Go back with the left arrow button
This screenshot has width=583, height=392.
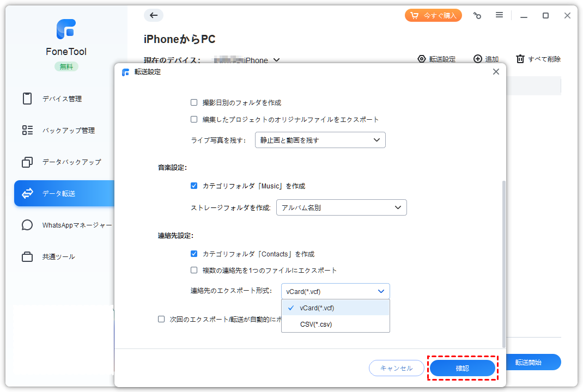click(x=154, y=15)
